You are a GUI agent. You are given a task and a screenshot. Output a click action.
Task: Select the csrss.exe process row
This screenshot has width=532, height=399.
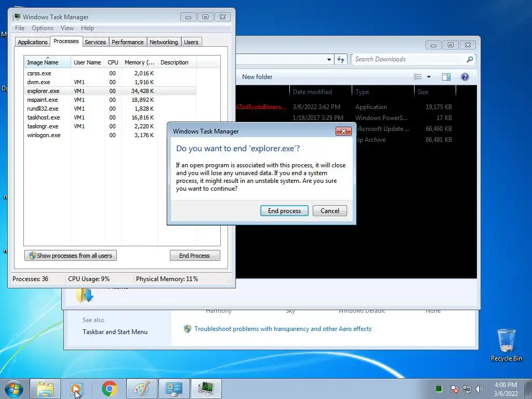110,73
